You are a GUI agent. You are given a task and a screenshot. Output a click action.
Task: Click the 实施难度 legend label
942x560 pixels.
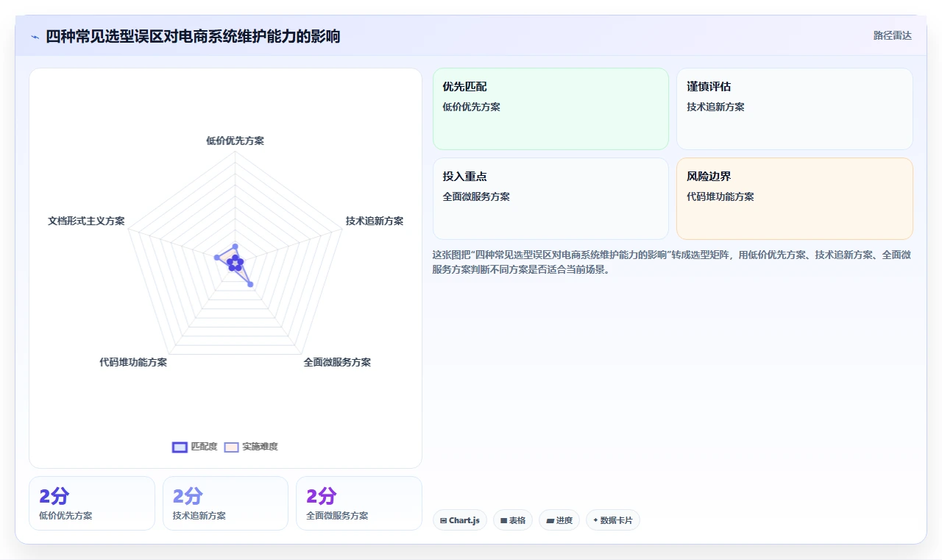tap(260, 447)
